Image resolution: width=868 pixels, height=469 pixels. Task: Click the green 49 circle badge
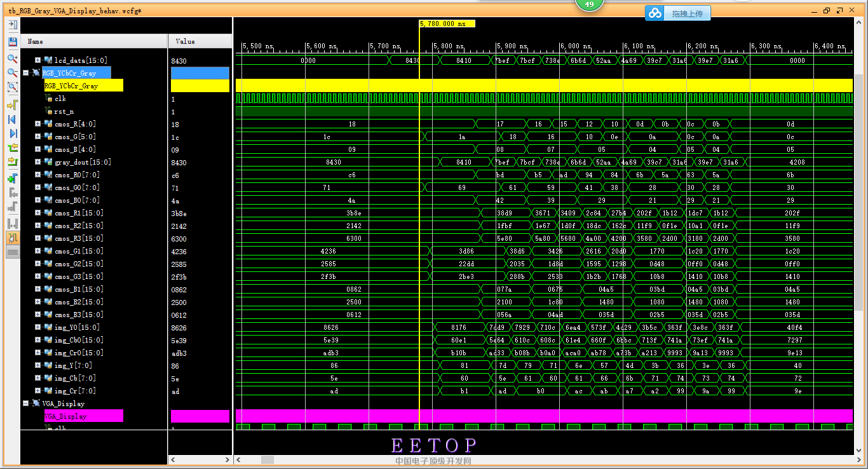pyautogui.click(x=589, y=4)
